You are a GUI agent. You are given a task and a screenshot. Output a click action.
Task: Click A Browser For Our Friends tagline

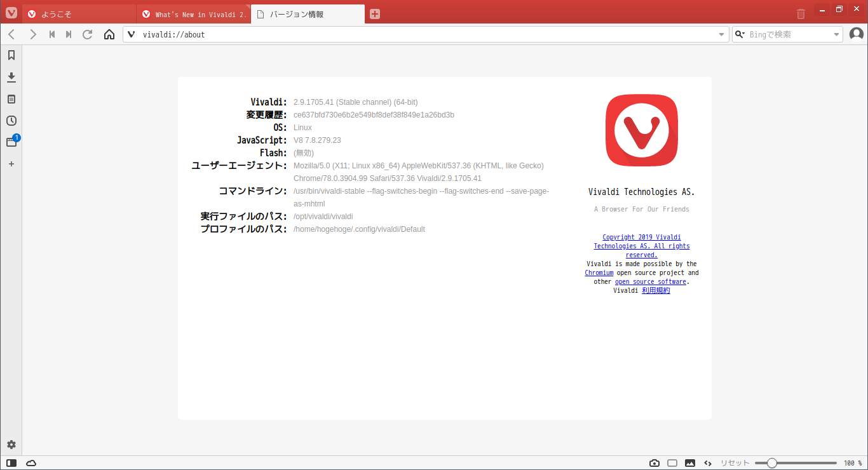[642, 209]
